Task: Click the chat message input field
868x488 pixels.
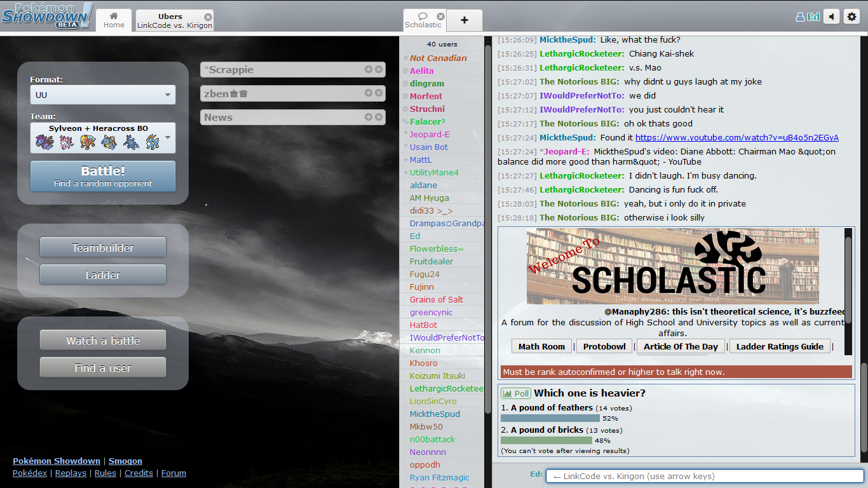Action: coord(705,476)
